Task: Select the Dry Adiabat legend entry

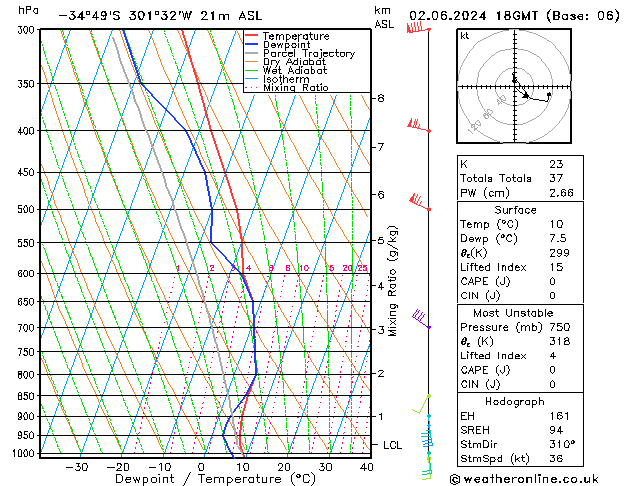Action: click(286, 62)
